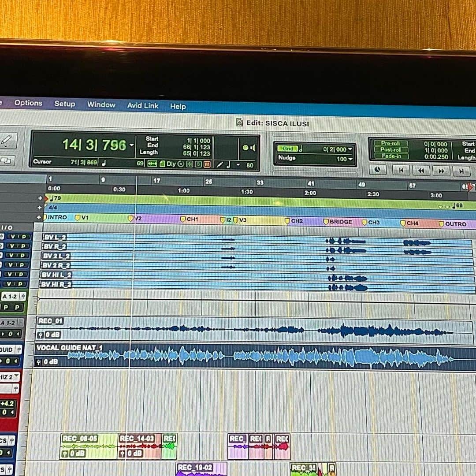Click the quarter note icon beside the Cursor value
This screenshot has height=476, width=476.
[104, 163]
